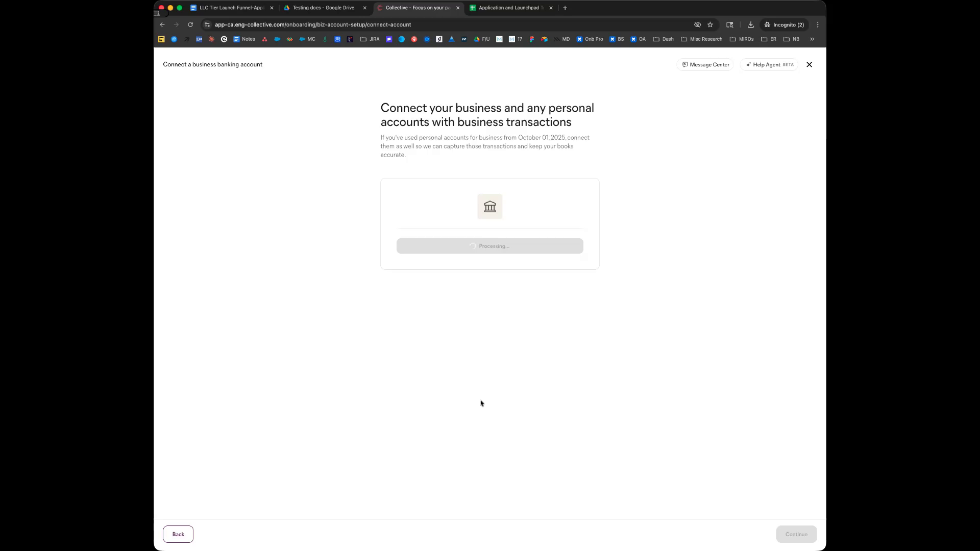Bookmark this page with the star icon
The image size is (980, 551).
click(x=710, y=24)
